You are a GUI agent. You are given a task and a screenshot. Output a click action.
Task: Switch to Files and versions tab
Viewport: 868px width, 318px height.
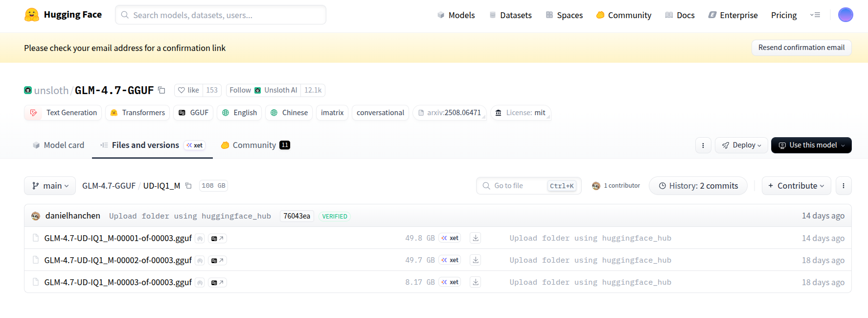(x=152, y=145)
